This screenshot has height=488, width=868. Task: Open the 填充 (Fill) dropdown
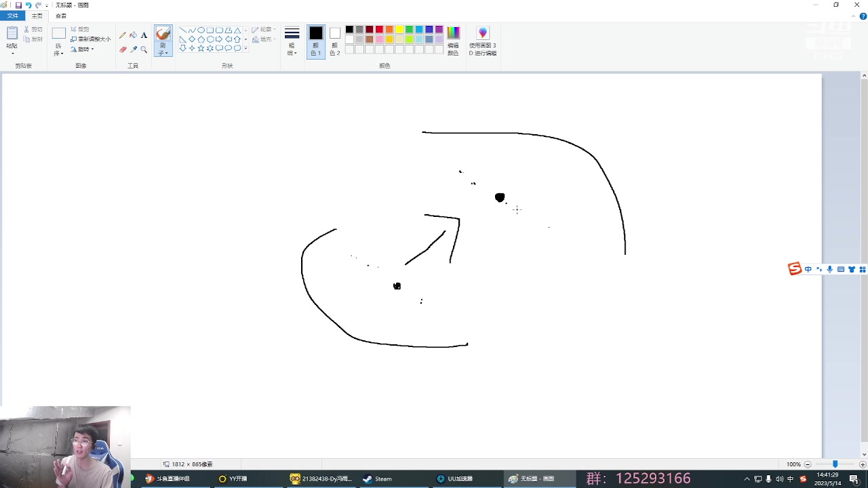tap(264, 39)
